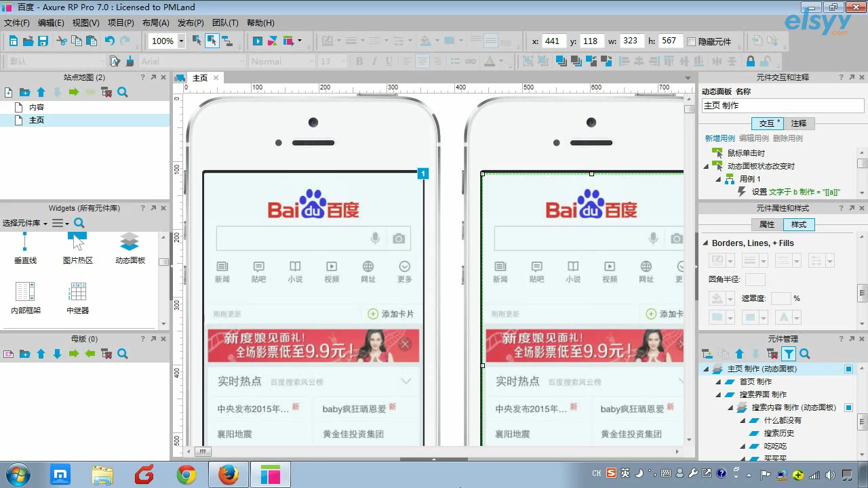Search widgets library with magnifier icon
Screen dimensions: 868x488
click(x=79, y=223)
